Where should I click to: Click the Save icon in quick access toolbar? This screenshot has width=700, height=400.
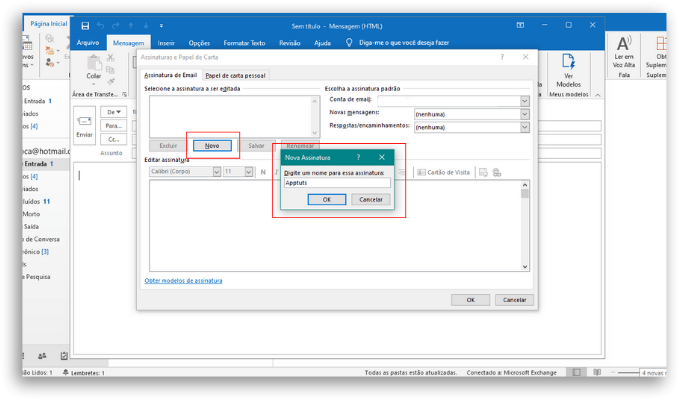pyautogui.click(x=85, y=26)
